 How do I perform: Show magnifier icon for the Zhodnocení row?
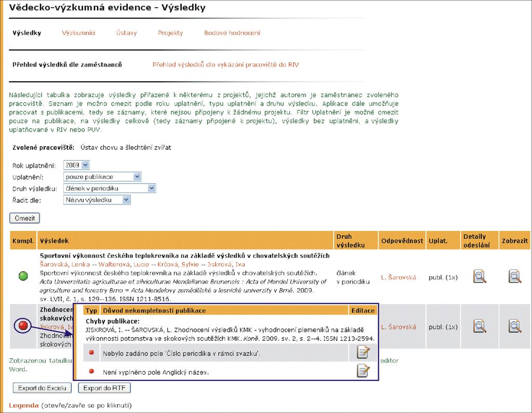click(x=515, y=326)
